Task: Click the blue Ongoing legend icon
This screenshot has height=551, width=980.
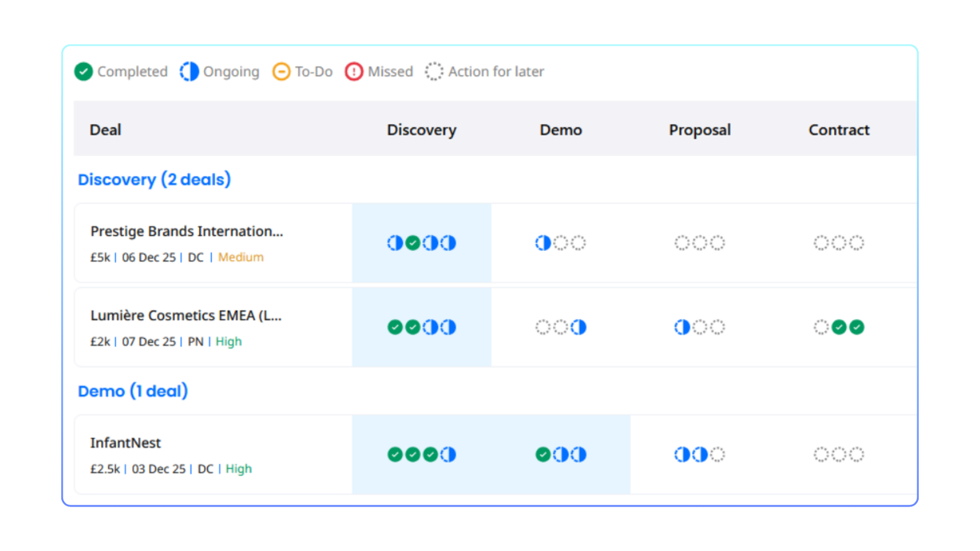Action: (x=189, y=71)
